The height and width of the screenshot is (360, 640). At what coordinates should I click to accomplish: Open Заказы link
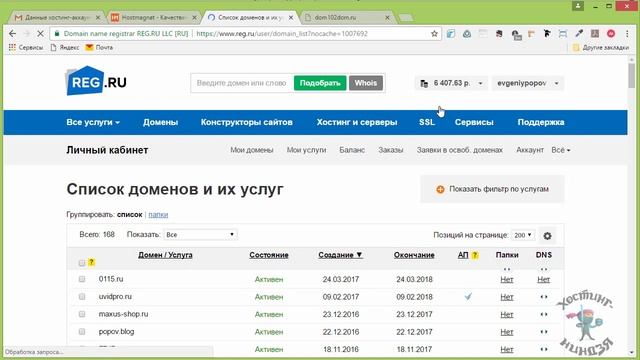tap(391, 150)
